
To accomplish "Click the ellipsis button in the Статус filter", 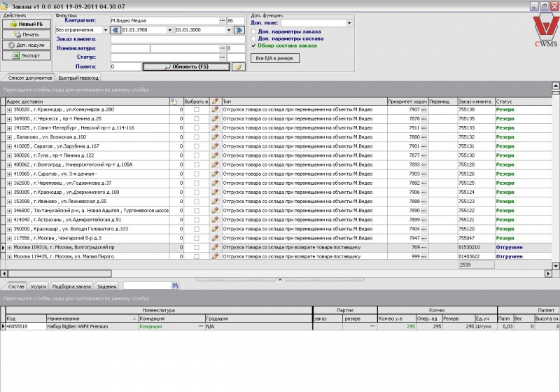I will (x=222, y=57).
